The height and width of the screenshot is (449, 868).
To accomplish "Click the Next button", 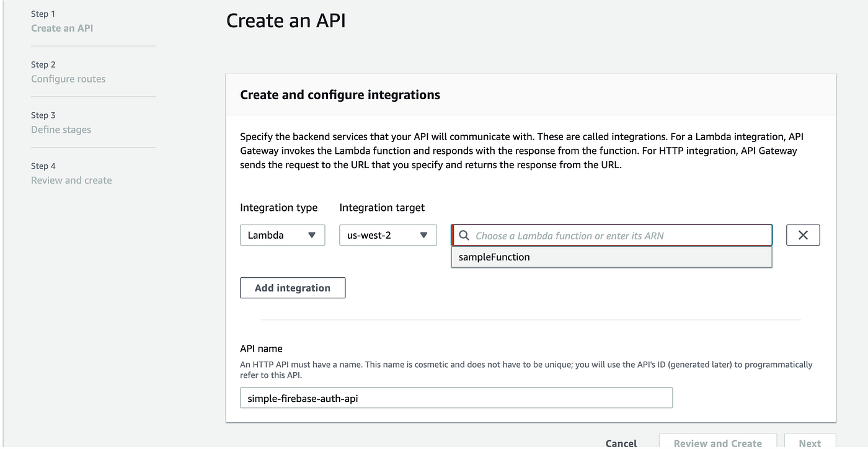I will [810, 442].
